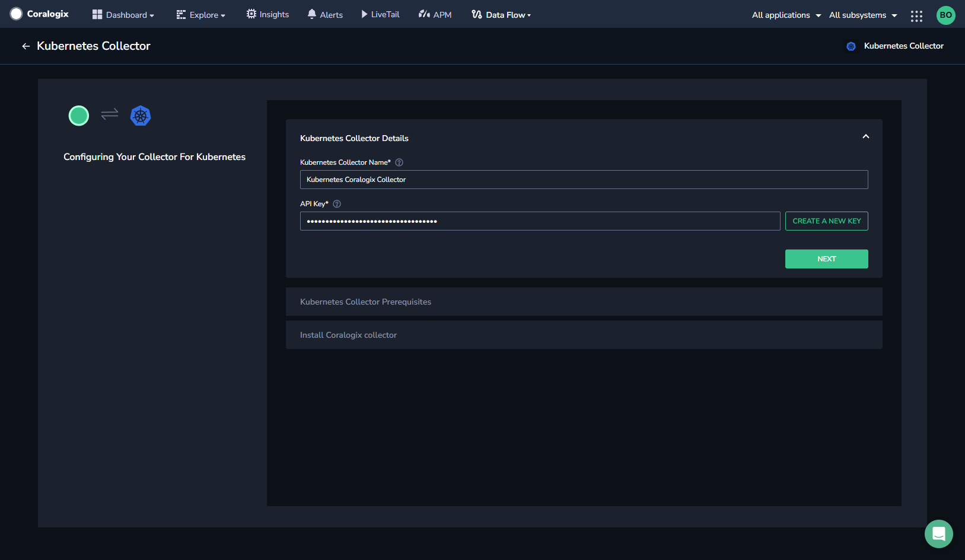Click the Explore icon
Viewport: 965px width, 560px height.
click(x=181, y=15)
